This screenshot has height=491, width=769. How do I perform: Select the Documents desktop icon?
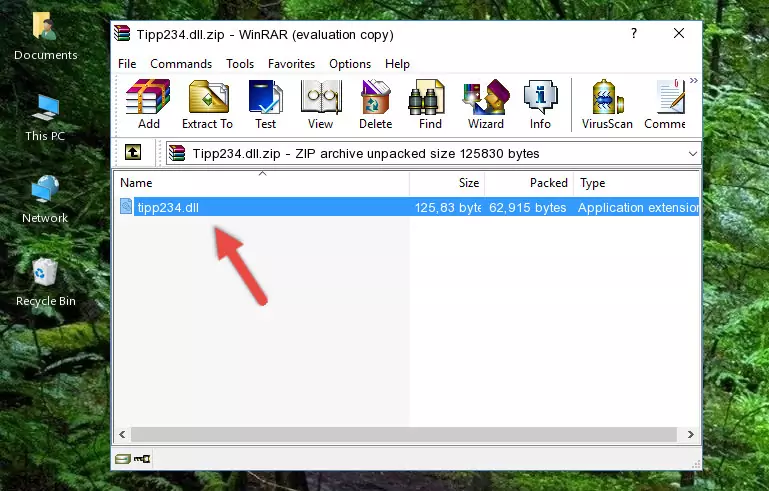click(x=46, y=37)
